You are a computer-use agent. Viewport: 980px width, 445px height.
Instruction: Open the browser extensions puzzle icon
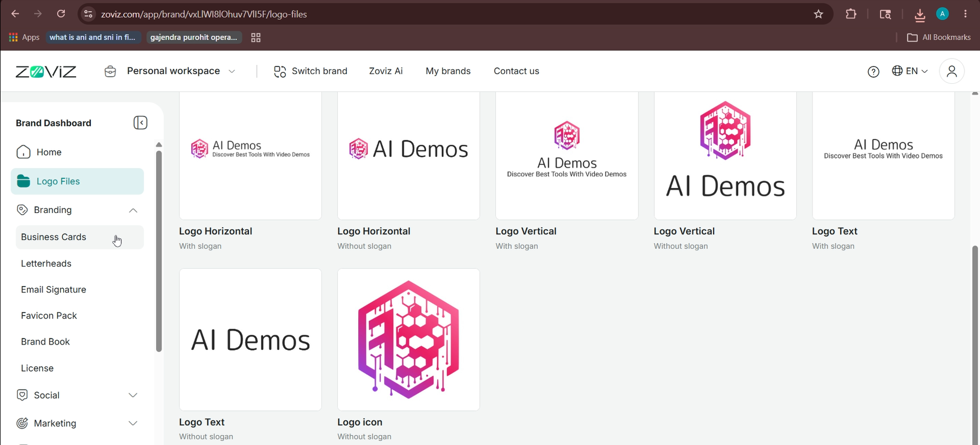[851, 14]
